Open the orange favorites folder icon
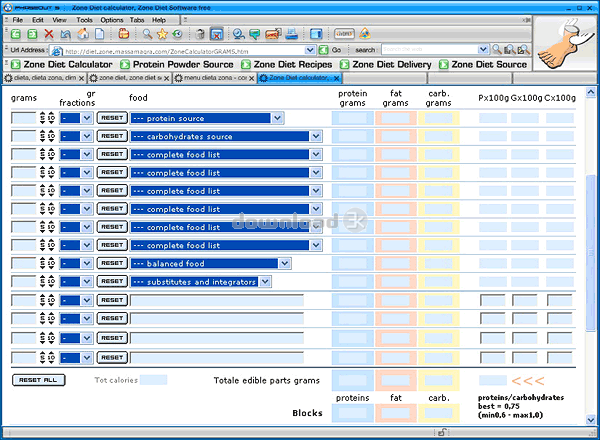The height and width of the screenshot is (440, 600). 124,34
